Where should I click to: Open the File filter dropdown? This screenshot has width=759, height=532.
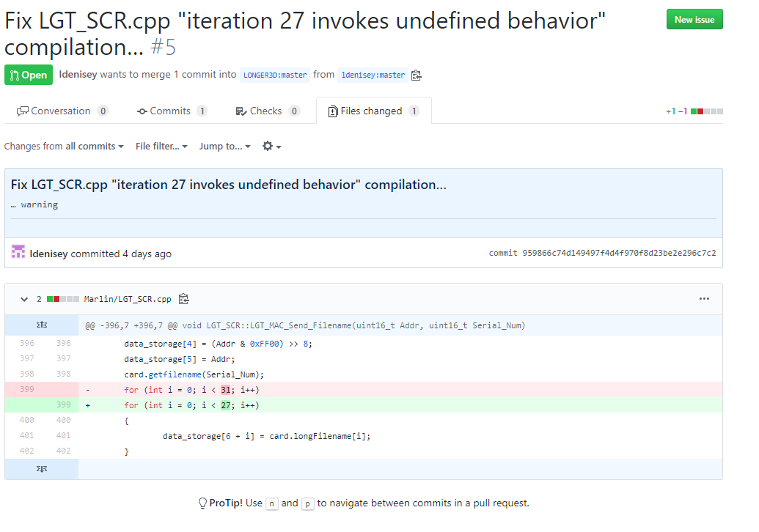coord(161,147)
